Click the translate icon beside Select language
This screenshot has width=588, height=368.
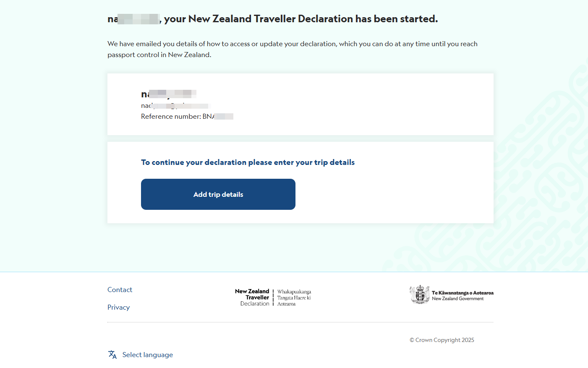[x=112, y=355]
